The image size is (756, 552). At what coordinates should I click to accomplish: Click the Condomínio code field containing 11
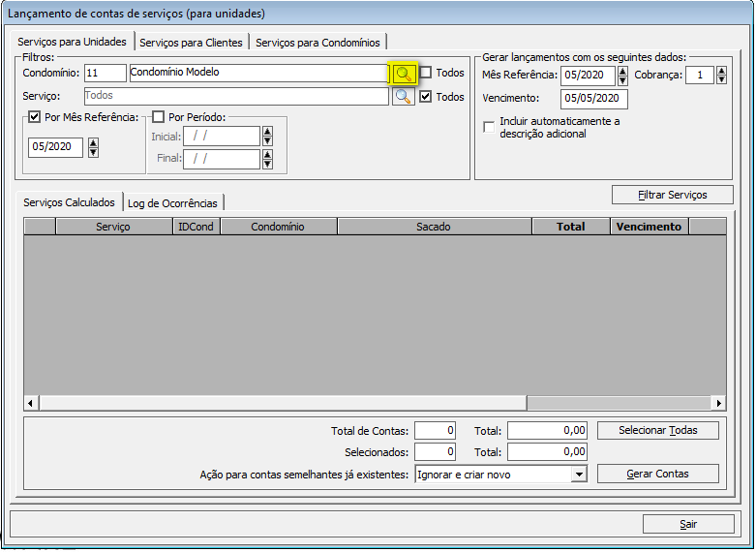(x=106, y=73)
